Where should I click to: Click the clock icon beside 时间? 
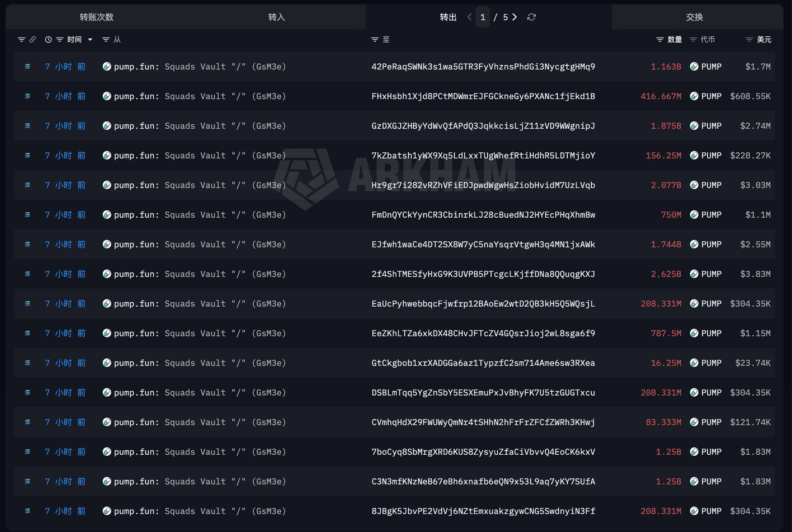pyautogui.click(x=48, y=39)
